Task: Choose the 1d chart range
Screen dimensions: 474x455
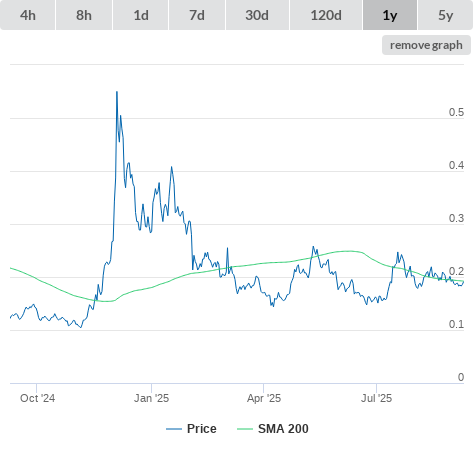Action: point(141,15)
